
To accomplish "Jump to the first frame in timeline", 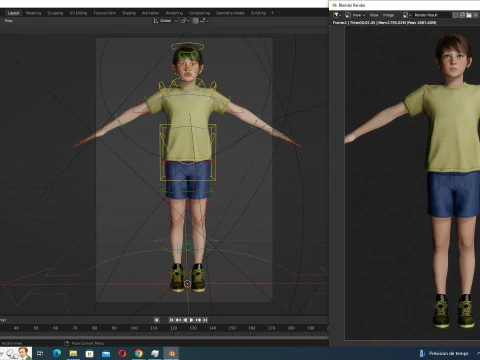I will coord(171,320).
